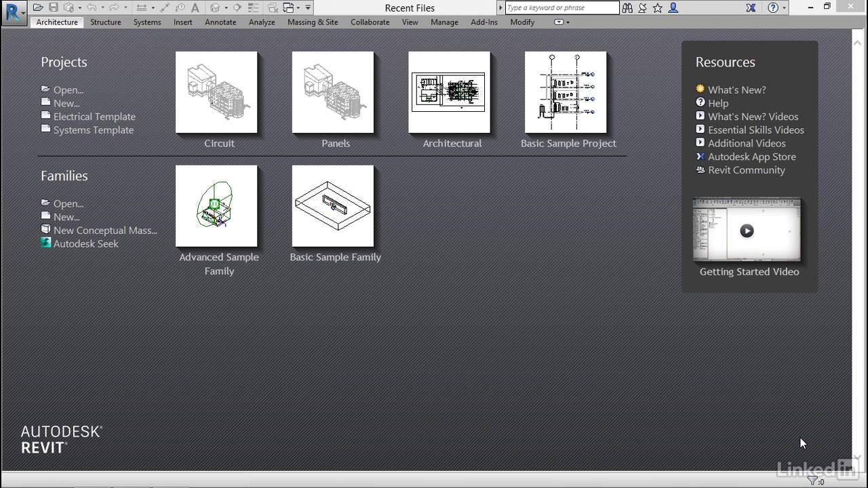The height and width of the screenshot is (488, 868).
Task: Click the Thin Lines icon
Action: pos(254,7)
